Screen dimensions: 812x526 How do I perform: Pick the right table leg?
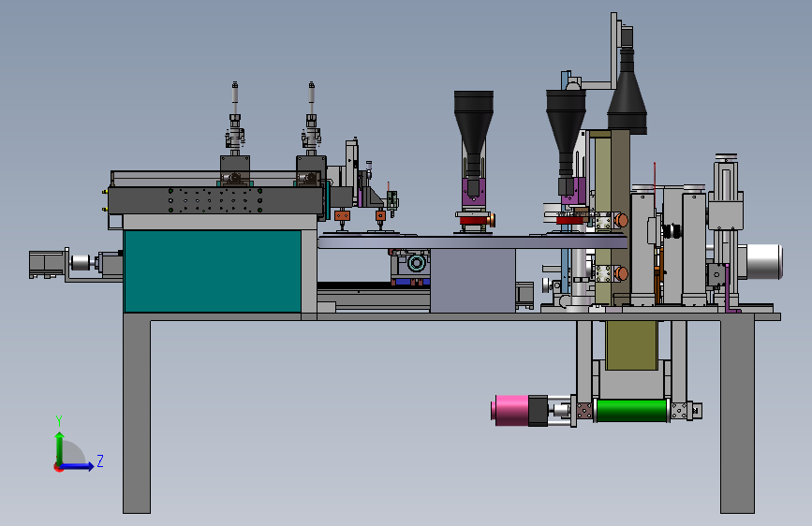[x=737, y=416]
